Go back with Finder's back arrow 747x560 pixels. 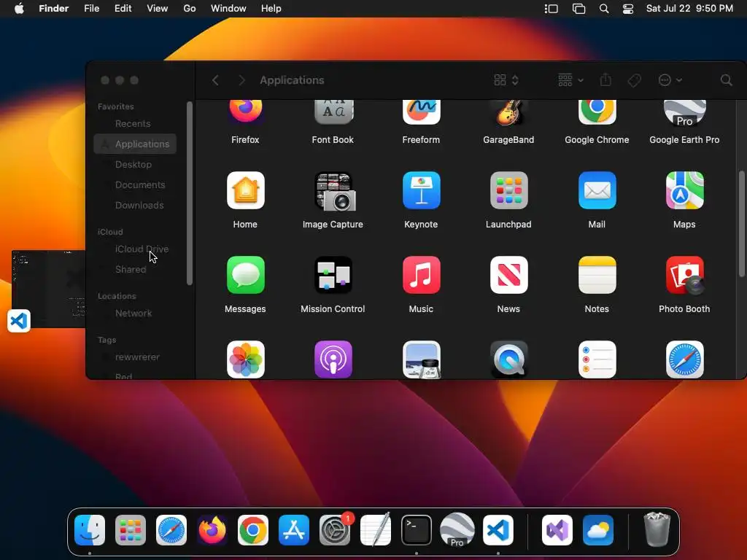(x=215, y=80)
